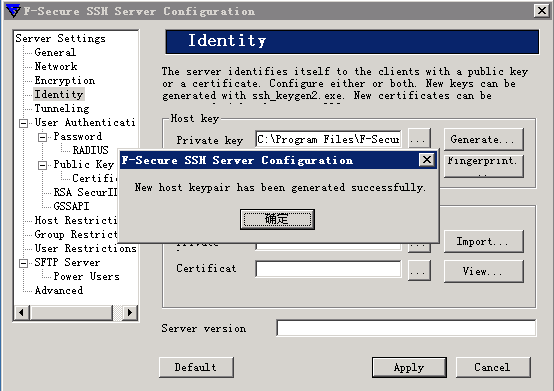Click the Import... certificate button

pos(483,242)
